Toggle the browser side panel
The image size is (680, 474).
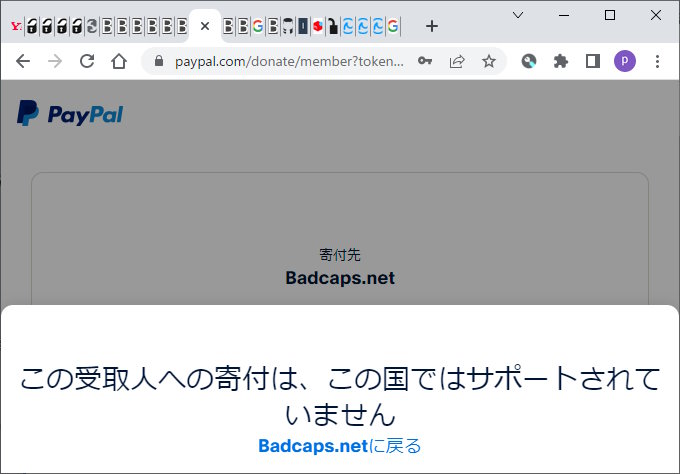(x=593, y=61)
